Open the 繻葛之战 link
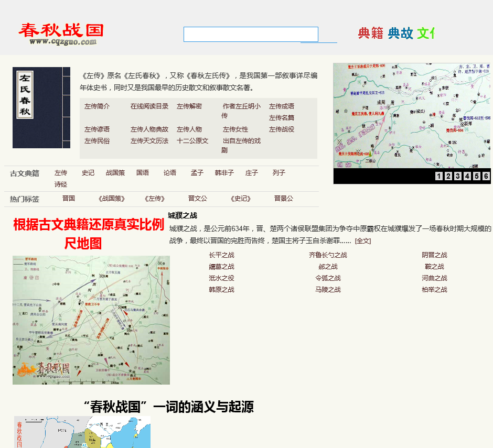Viewport: 493px width, 448px height. tap(221, 267)
